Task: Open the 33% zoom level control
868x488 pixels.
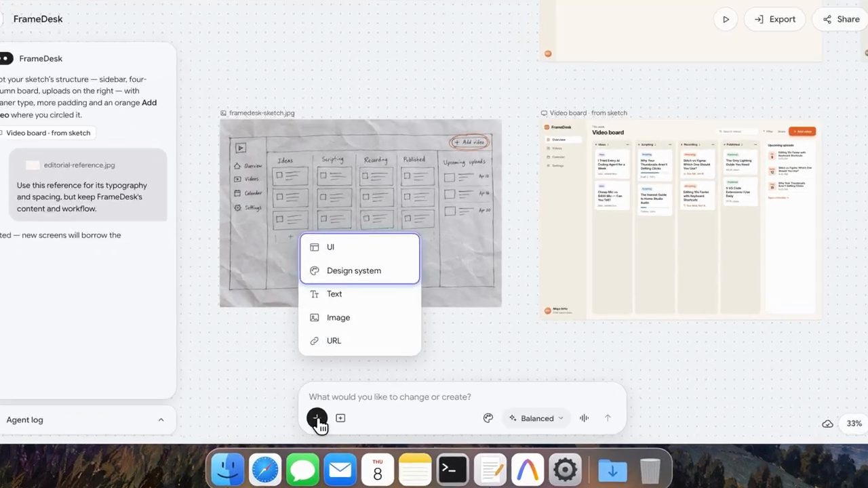Action: 854,424
